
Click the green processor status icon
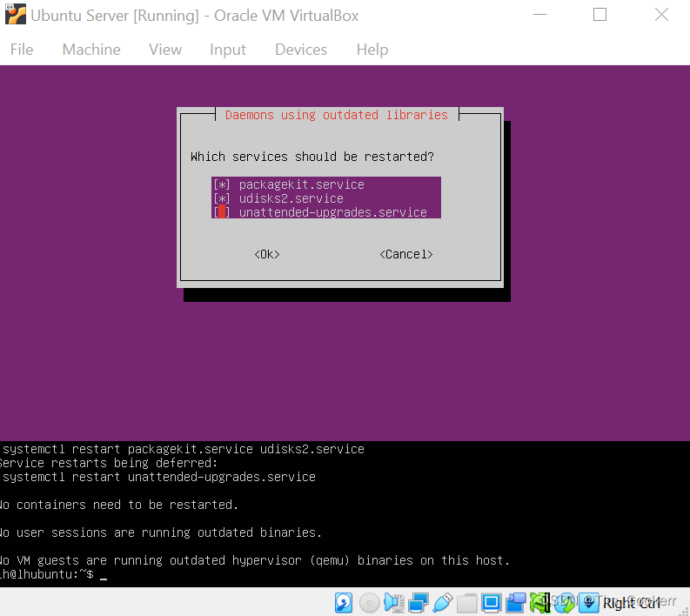pyautogui.click(x=539, y=602)
